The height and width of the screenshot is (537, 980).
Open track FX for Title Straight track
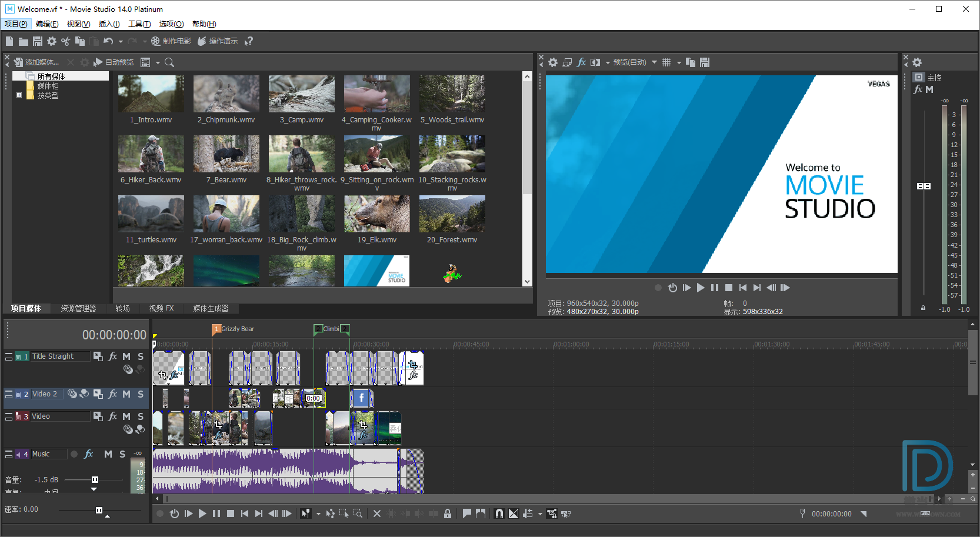[113, 356]
